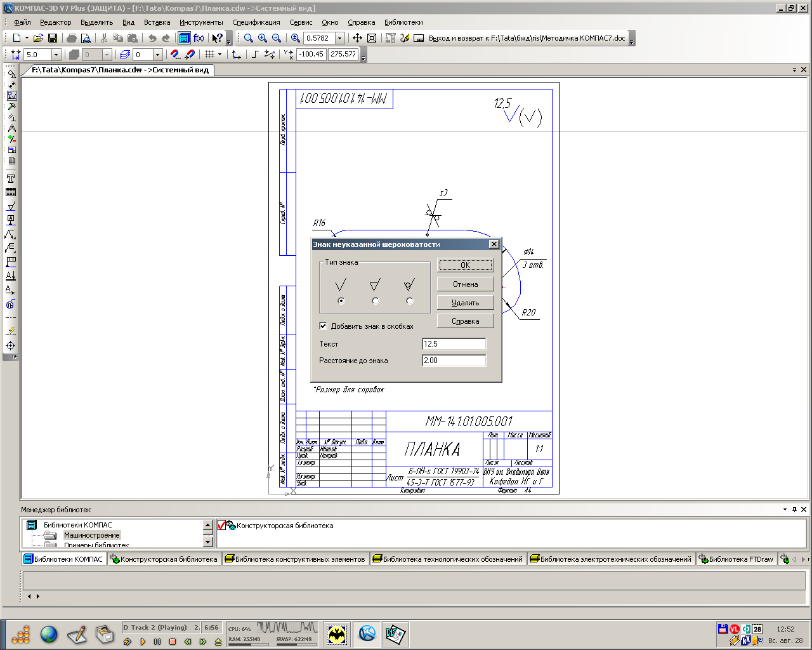Open the cursor step 5.0 dropdown
Image resolution: width=812 pixels, height=650 pixels.
[56, 55]
